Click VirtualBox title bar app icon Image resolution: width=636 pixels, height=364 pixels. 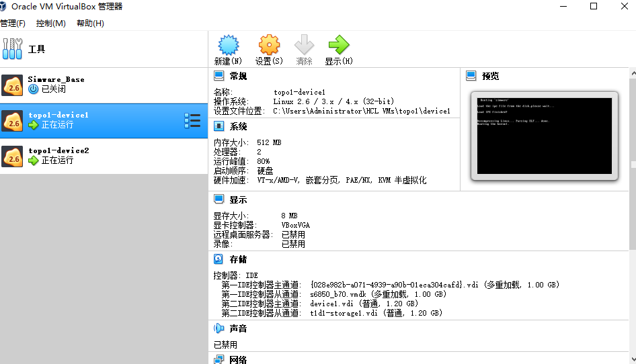[x=3, y=6]
